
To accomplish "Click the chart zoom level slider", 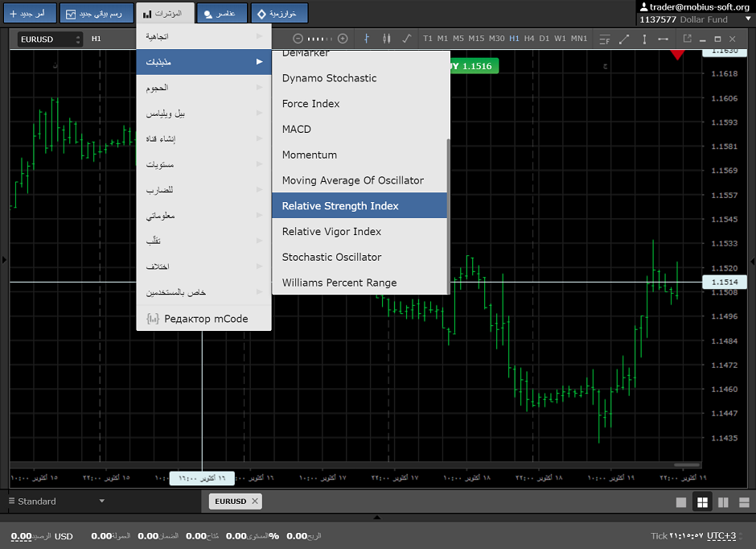I will click(320, 39).
